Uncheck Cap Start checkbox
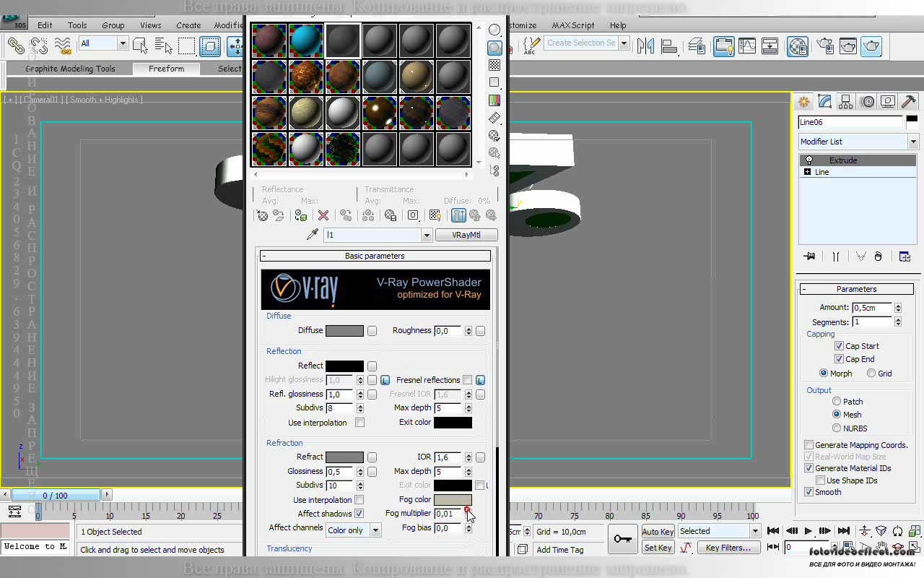 click(x=839, y=346)
